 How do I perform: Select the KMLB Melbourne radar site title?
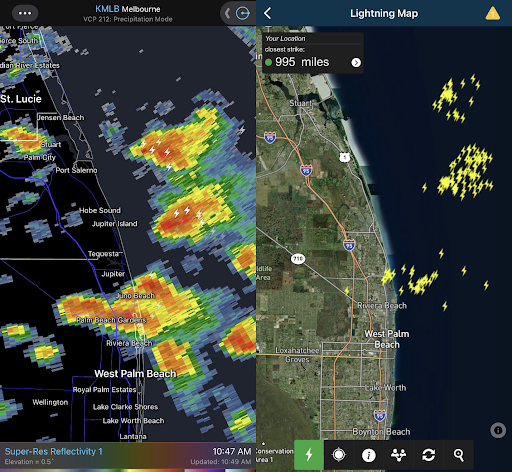(x=128, y=9)
